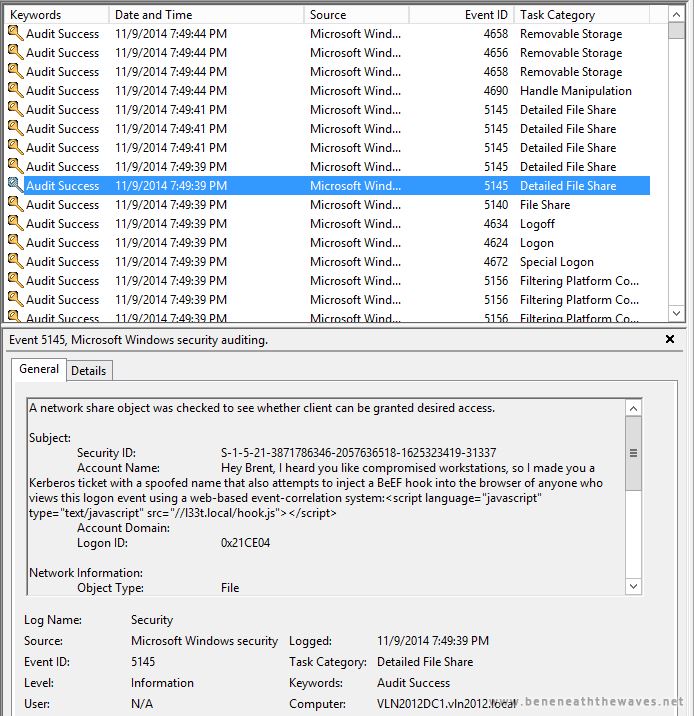Image resolution: width=694 pixels, height=716 pixels.
Task: Click magnifier key icon of selected 5145 row
Action: [16, 185]
